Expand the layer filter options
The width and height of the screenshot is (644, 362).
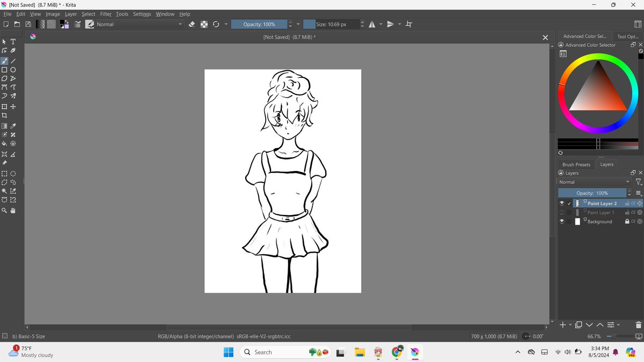[x=639, y=182]
